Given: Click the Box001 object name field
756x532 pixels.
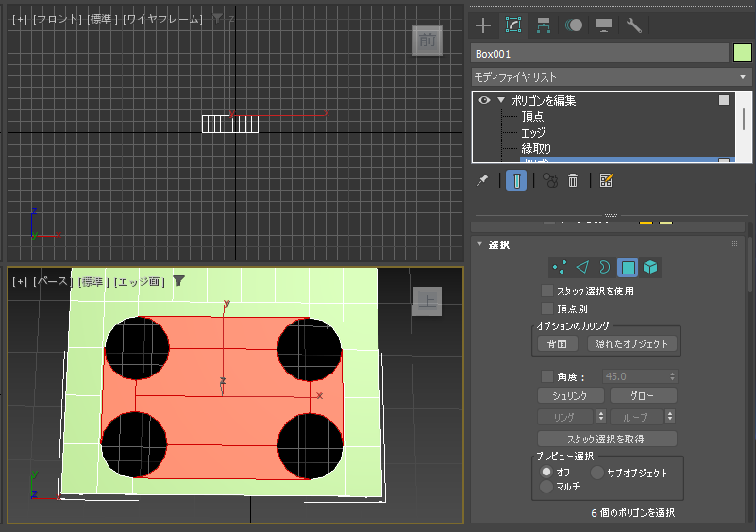Looking at the screenshot, I should 599,54.
